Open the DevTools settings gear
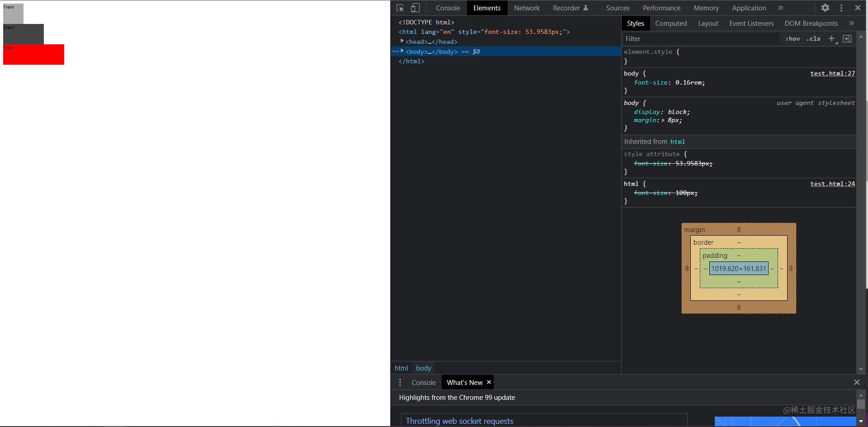 click(x=825, y=8)
